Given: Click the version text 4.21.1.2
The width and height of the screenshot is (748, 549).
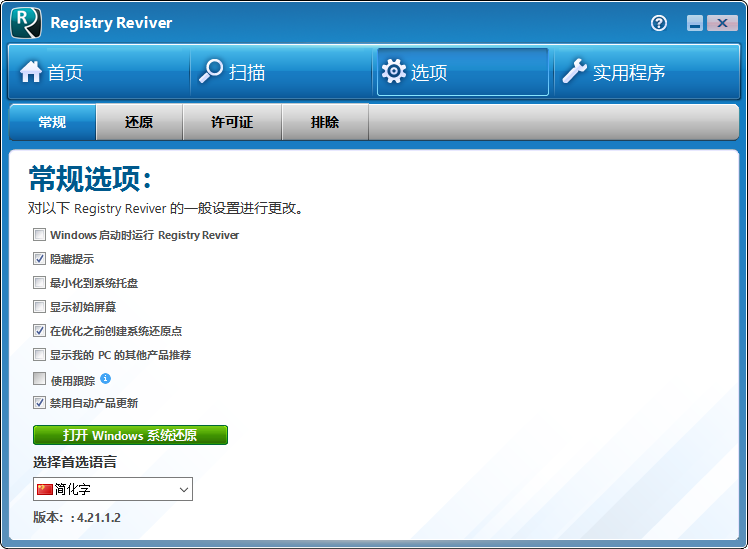Looking at the screenshot, I should (x=99, y=518).
